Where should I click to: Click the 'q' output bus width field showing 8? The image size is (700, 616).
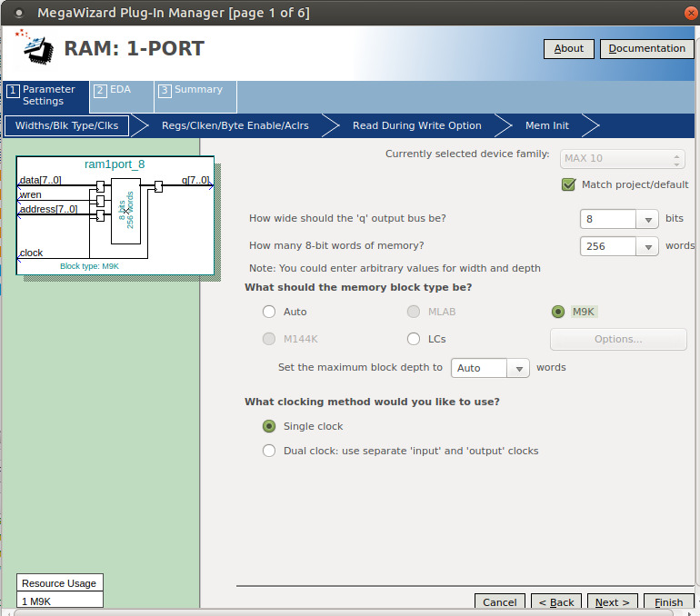click(x=607, y=219)
